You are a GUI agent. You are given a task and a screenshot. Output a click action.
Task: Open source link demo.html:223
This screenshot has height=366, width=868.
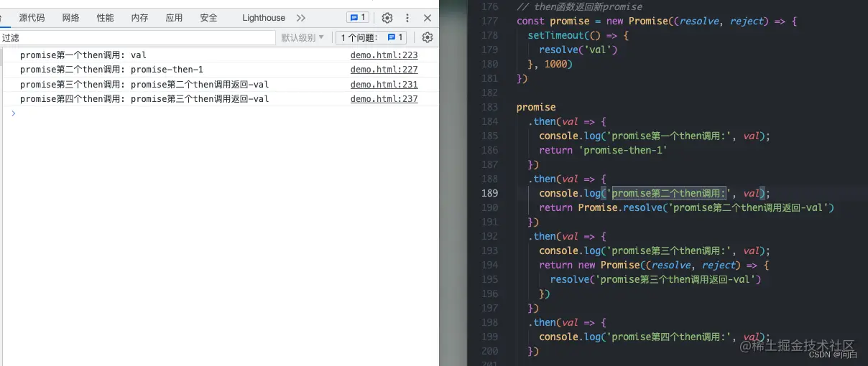384,55
